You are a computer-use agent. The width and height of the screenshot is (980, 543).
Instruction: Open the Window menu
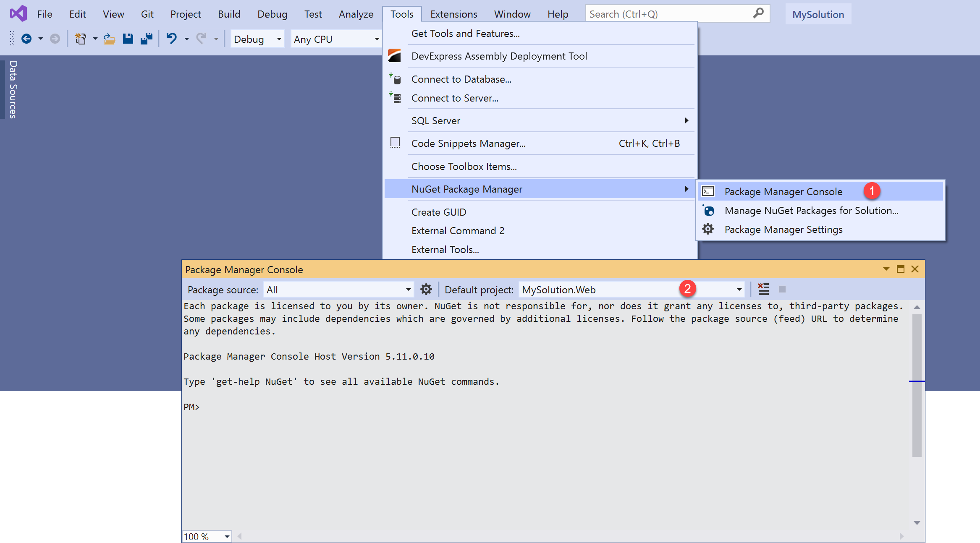(x=512, y=14)
